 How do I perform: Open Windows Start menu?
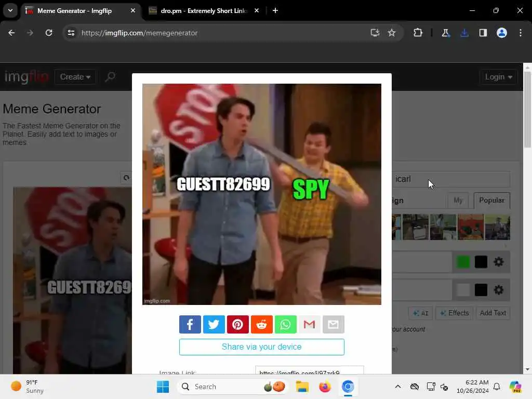tap(163, 387)
